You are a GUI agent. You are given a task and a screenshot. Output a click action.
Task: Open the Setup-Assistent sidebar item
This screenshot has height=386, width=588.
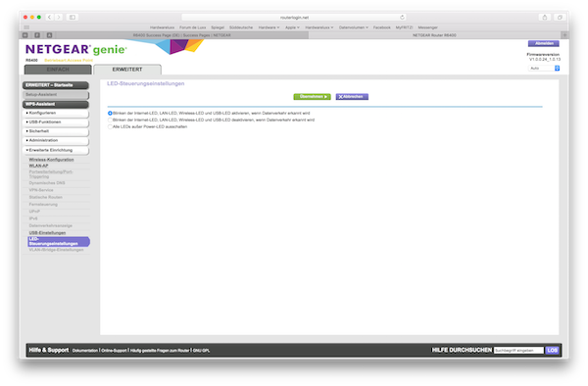click(x=56, y=95)
